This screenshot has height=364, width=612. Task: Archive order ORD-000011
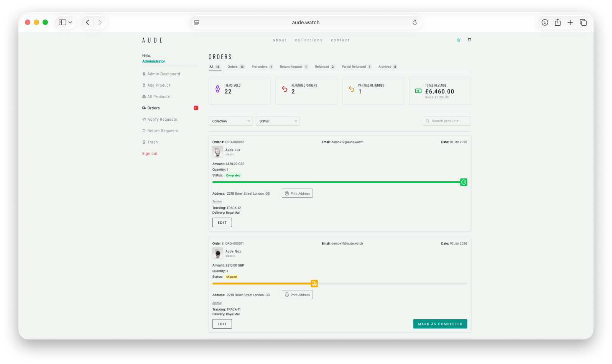click(217, 303)
